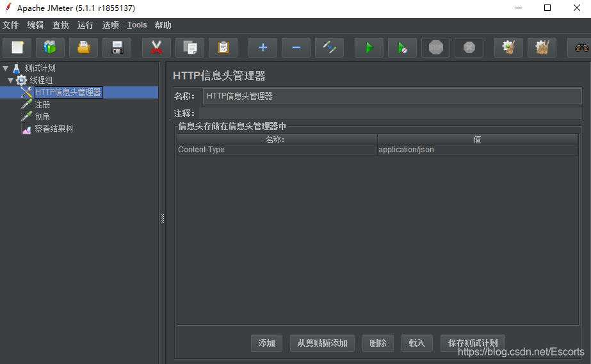Viewport: 591px width, 364px height.
Task: Click the gear icon of 线程组
Action: [22, 80]
